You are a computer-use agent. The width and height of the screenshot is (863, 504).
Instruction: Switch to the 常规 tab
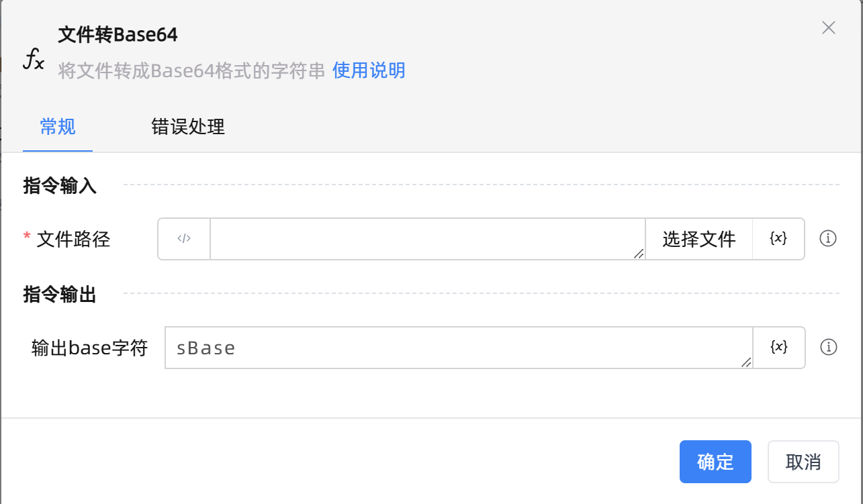coord(58,127)
